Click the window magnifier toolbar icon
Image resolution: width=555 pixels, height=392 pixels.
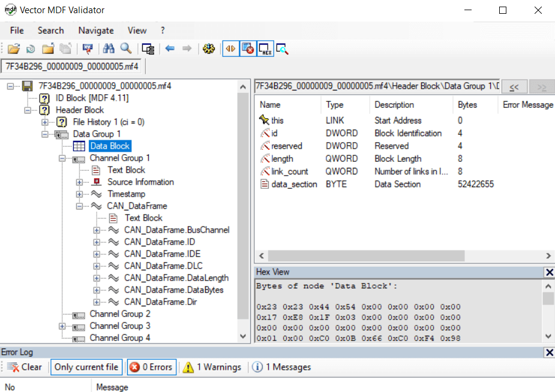point(283,49)
